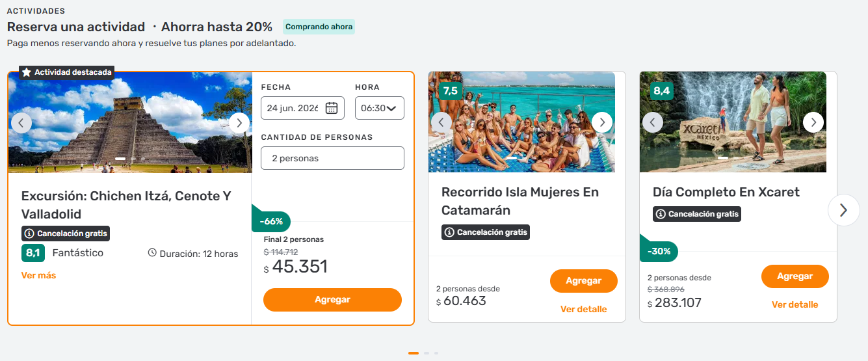Add Isla Mujeres catamaran tour
The image size is (868, 361).
coord(583,281)
